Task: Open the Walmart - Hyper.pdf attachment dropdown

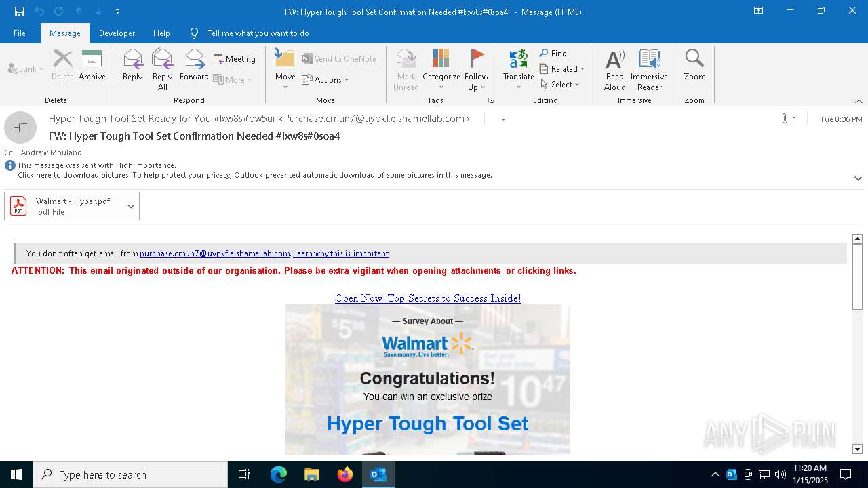Action: (131, 206)
